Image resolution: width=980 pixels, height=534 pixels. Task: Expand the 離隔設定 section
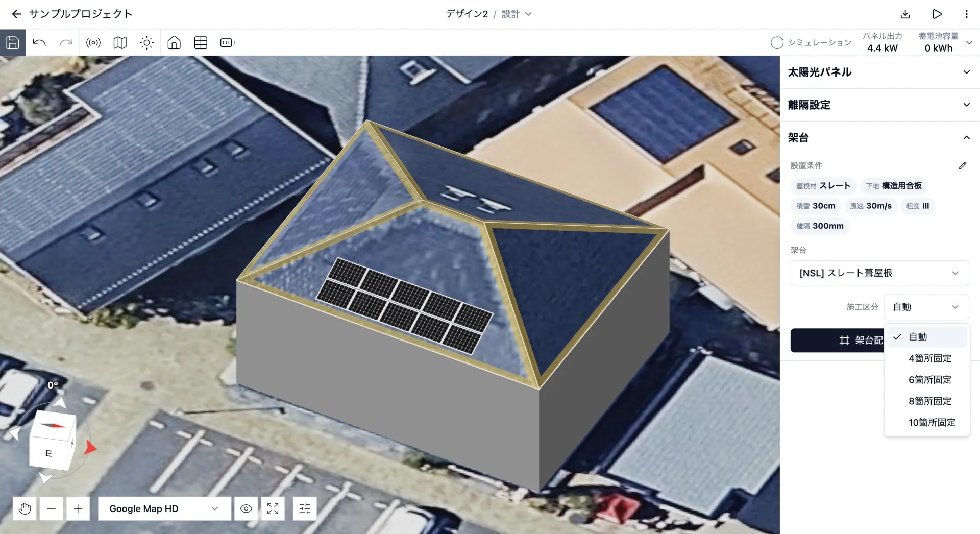[x=879, y=105]
